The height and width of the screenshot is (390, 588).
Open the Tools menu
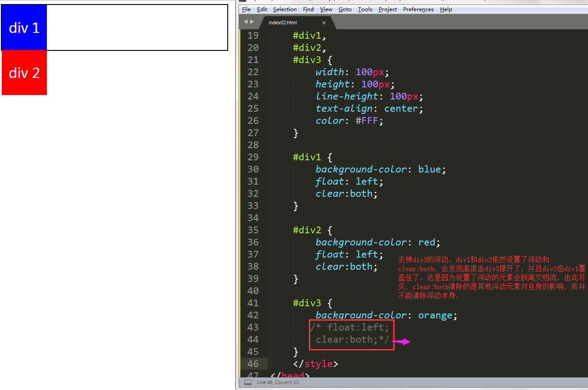point(365,9)
